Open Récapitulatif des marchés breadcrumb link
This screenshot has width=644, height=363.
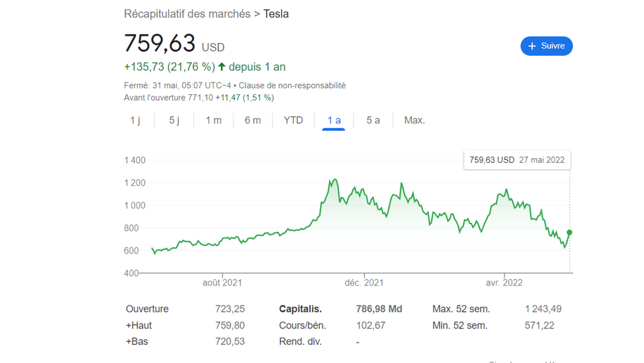pyautogui.click(x=187, y=14)
